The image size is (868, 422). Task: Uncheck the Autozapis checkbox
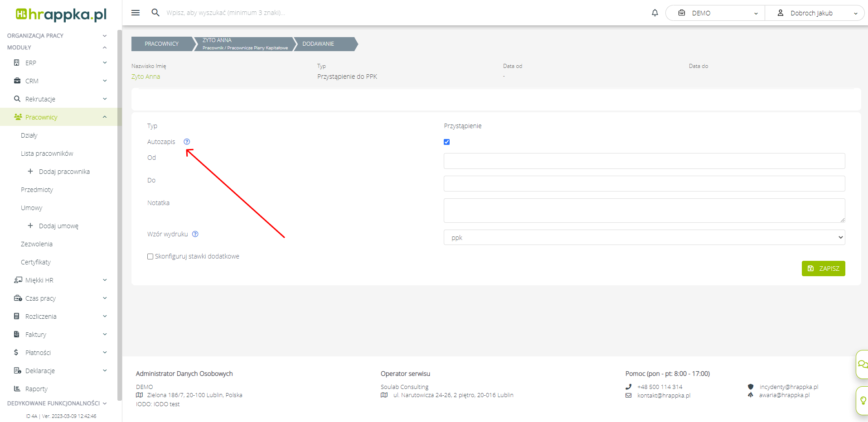point(446,142)
